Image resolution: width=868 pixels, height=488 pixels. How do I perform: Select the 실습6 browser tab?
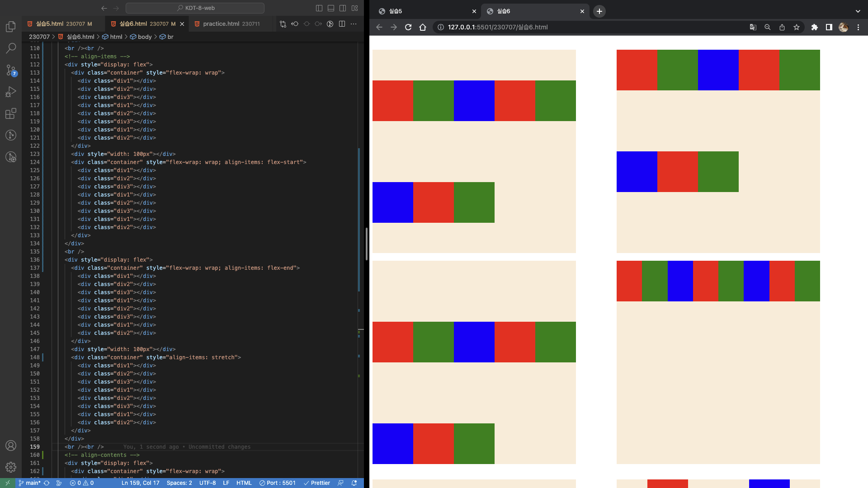pyautogui.click(x=534, y=11)
